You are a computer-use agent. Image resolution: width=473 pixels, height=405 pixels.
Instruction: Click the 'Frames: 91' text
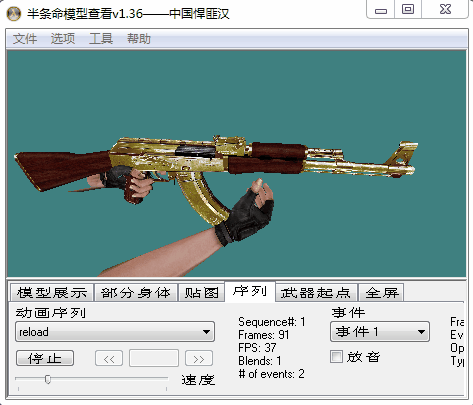click(264, 335)
